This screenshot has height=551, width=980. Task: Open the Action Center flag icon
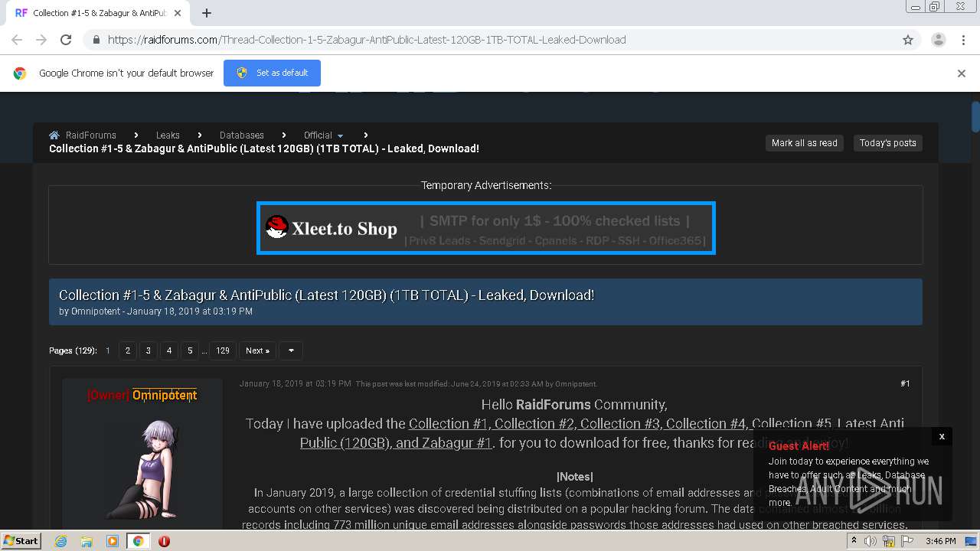906,541
